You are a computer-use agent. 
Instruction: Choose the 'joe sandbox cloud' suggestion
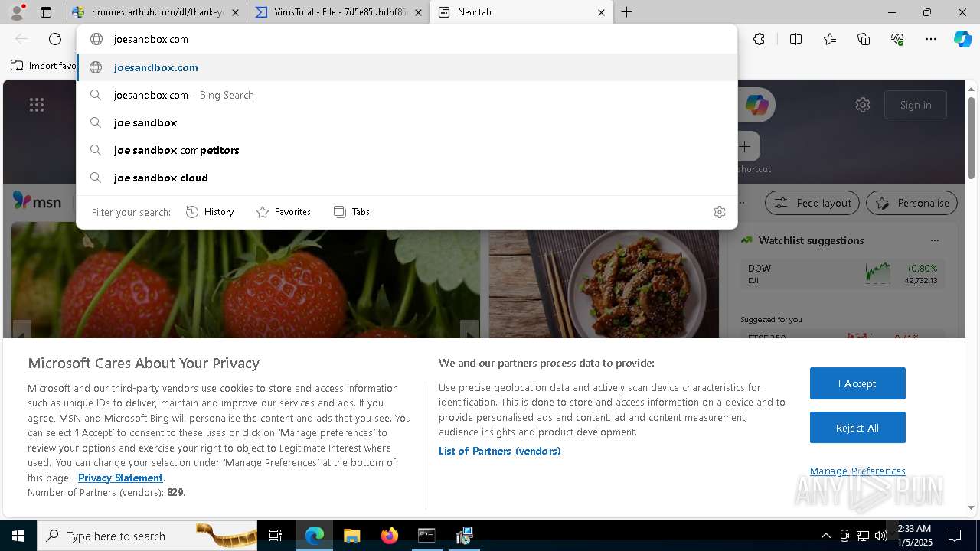click(407, 178)
